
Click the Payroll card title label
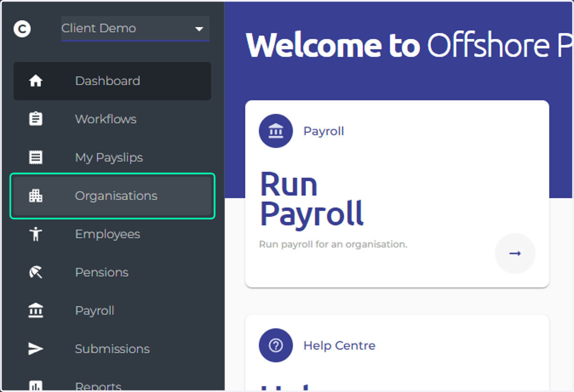coord(324,131)
